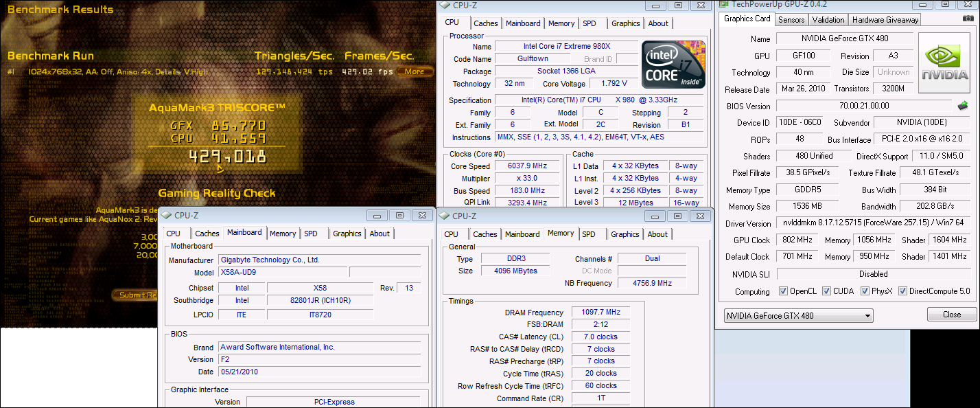Click the Code Name field Gulftown
This screenshot has width=980, height=408.
pos(533,58)
